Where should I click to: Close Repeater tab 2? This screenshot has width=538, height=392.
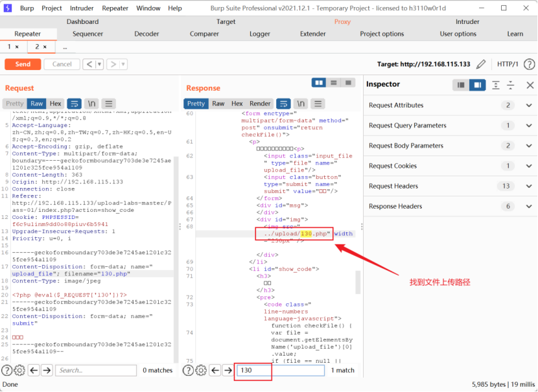tap(45, 47)
